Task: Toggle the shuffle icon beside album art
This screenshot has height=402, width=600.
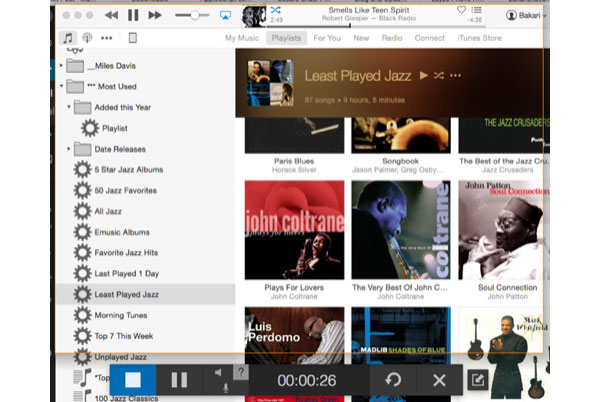Action: pyautogui.click(x=276, y=10)
